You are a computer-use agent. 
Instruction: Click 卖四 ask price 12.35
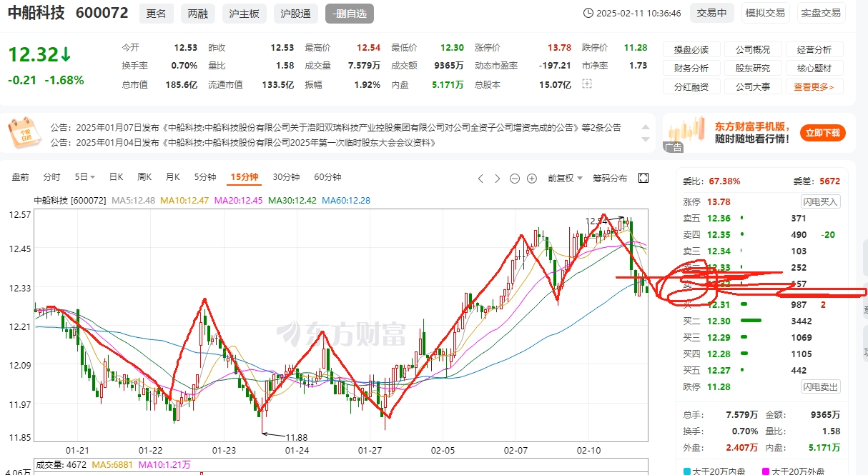(719, 235)
